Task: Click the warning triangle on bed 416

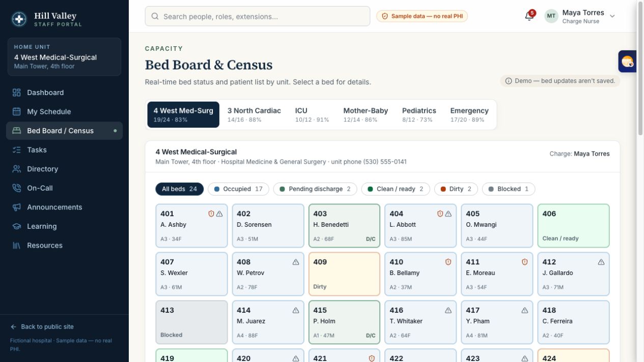Action: pyautogui.click(x=449, y=310)
